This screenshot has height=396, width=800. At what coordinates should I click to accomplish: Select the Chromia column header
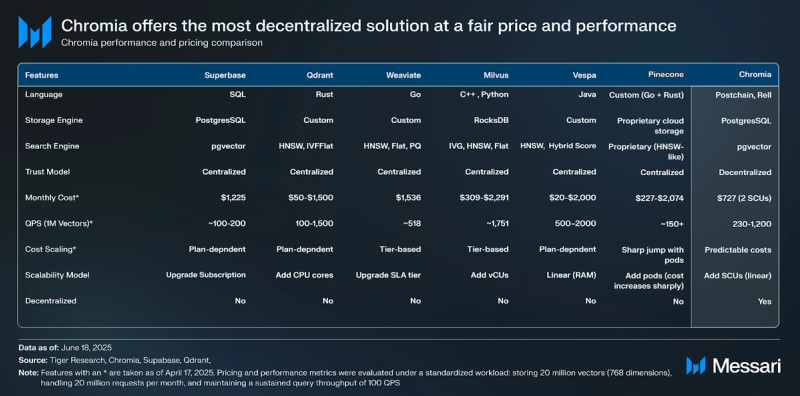click(755, 75)
